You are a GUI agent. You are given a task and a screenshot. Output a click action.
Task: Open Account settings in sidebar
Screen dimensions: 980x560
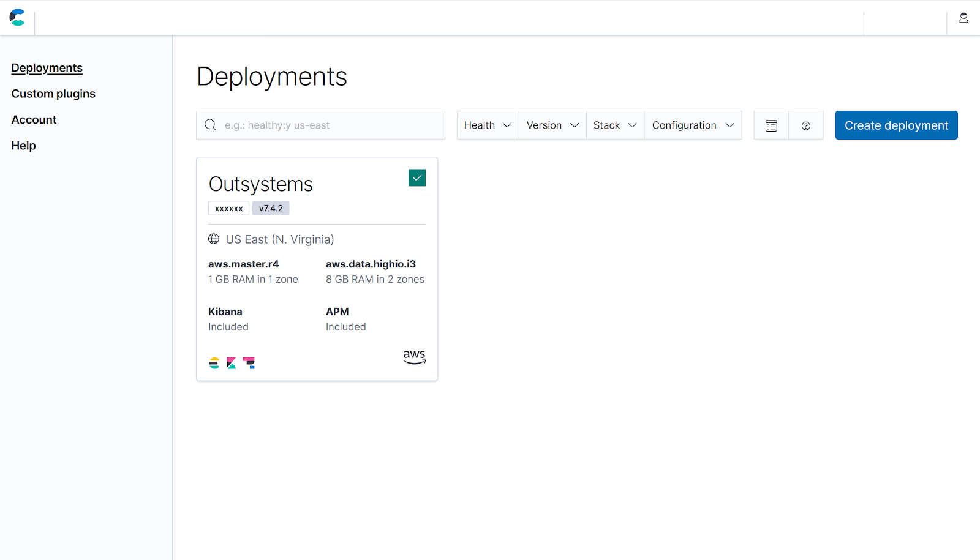(x=34, y=120)
